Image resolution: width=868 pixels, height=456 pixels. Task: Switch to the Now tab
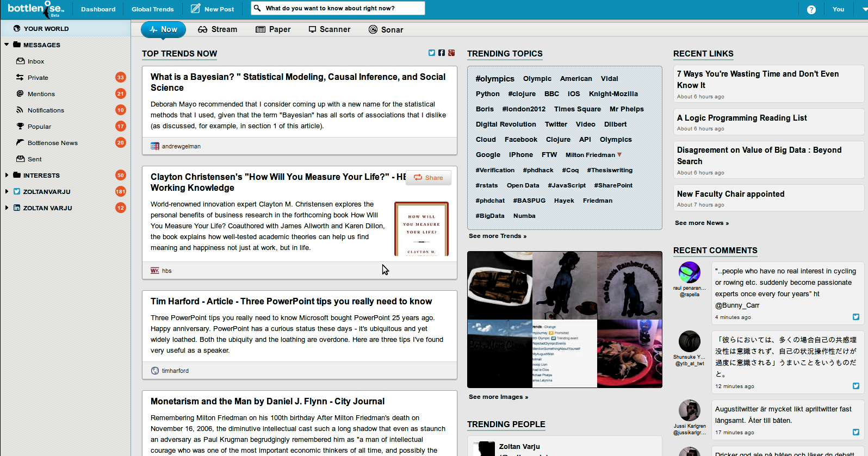(x=163, y=29)
